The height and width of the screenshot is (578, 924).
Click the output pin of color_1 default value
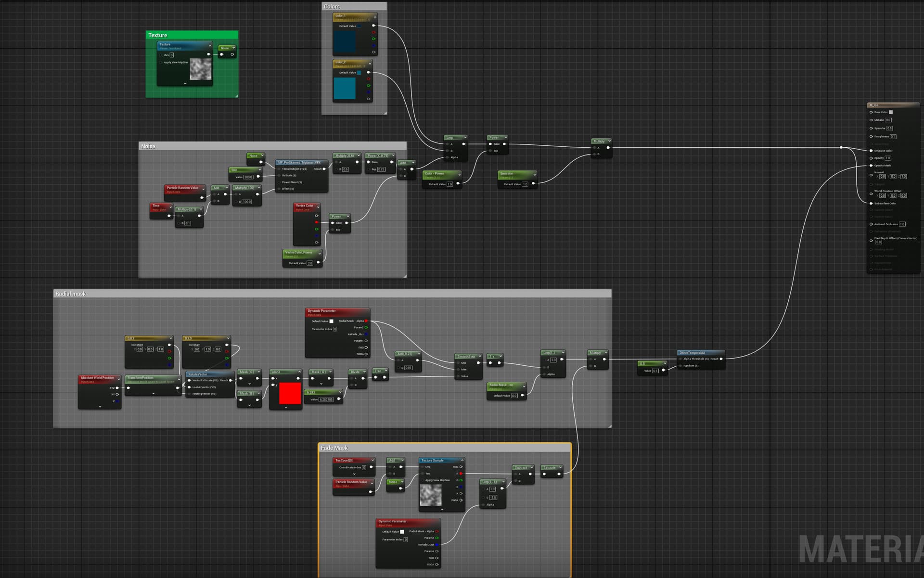point(373,26)
